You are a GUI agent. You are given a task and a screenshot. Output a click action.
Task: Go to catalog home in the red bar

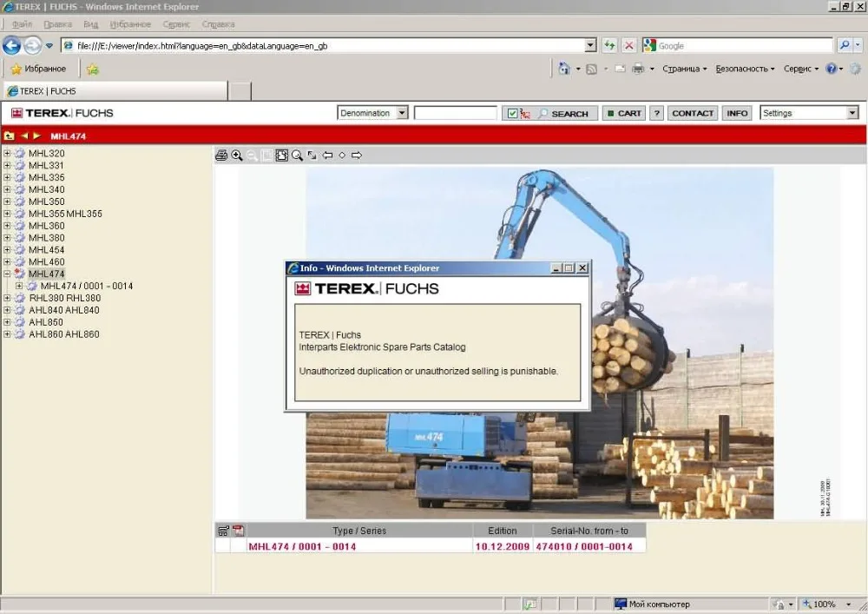coord(9,135)
